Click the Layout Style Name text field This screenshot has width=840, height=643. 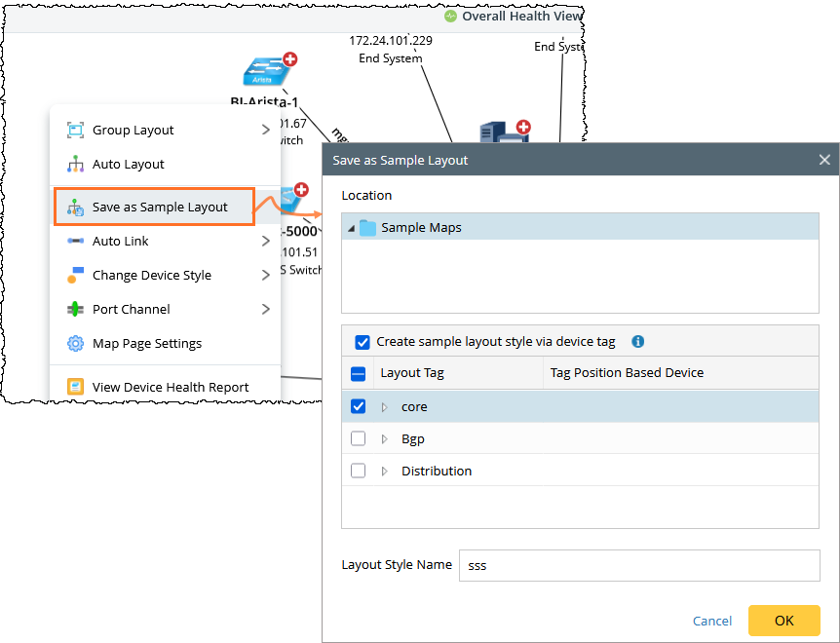(639, 565)
